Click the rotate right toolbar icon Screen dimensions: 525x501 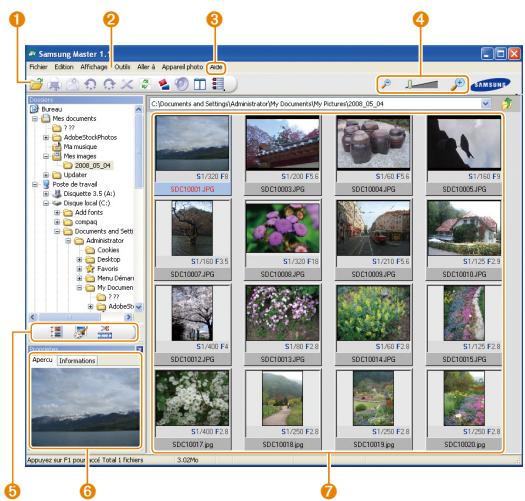tap(109, 84)
